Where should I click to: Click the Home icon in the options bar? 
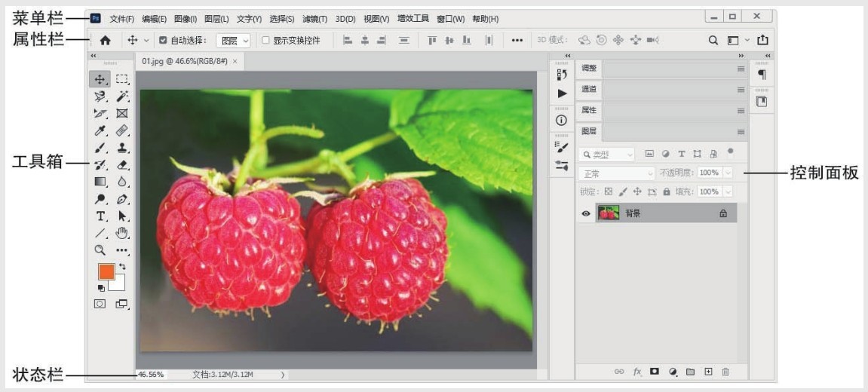pyautogui.click(x=105, y=40)
